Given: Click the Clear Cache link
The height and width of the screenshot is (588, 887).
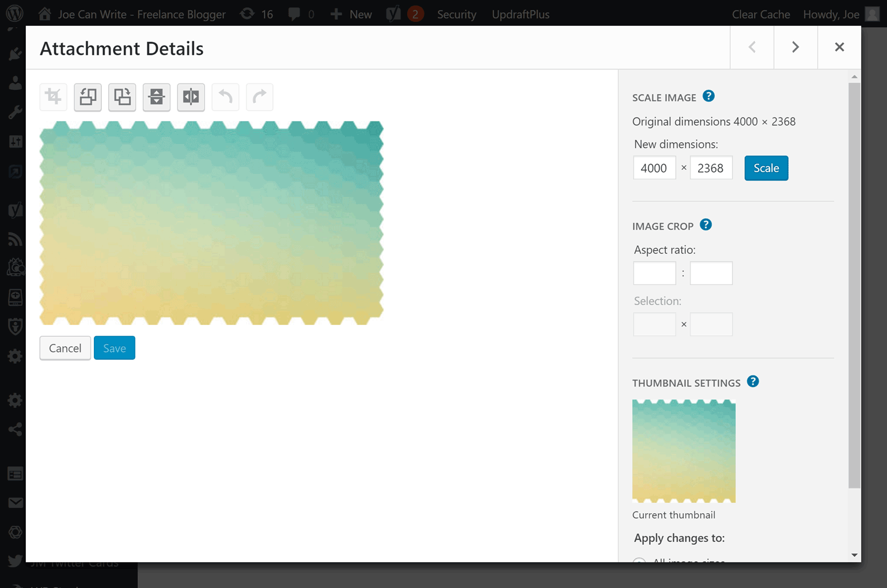Looking at the screenshot, I should [x=761, y=14].
